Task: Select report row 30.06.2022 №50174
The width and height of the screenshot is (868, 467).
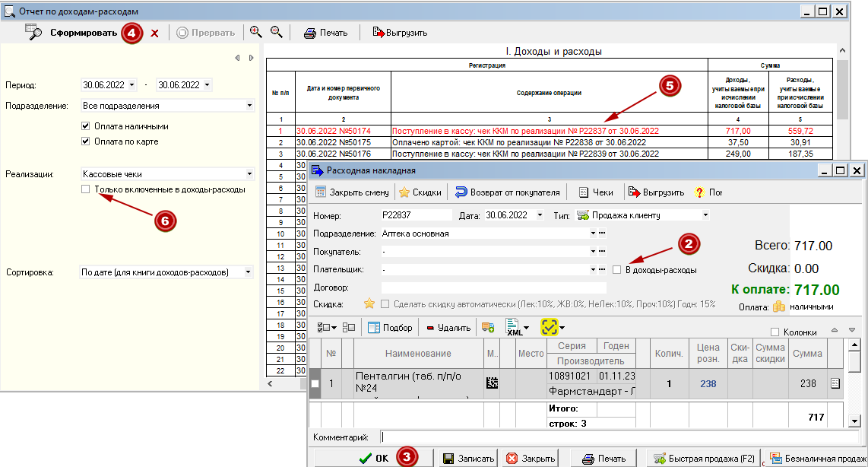Action: pos(549,132)
